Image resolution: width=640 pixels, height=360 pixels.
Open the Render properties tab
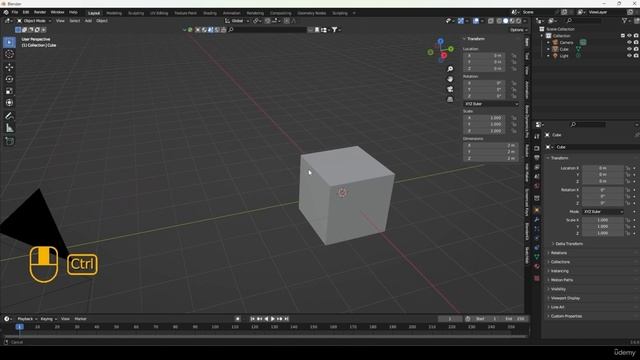[537, 148]
